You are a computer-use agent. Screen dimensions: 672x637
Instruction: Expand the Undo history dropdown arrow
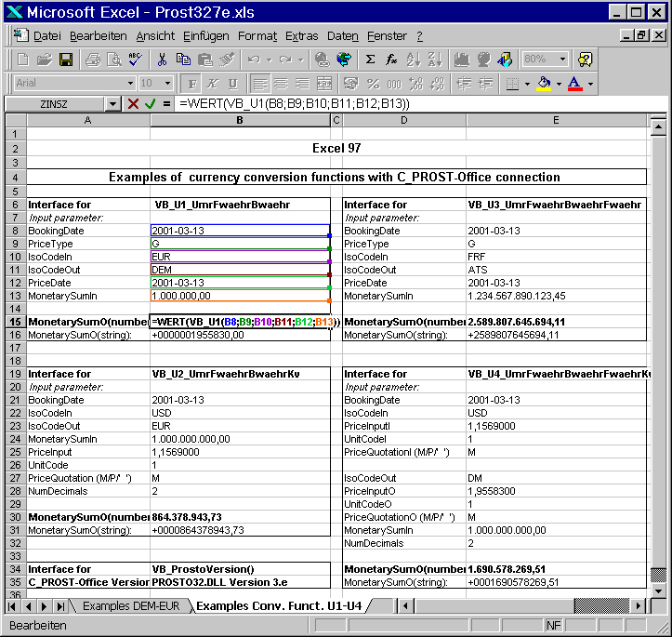270,60
